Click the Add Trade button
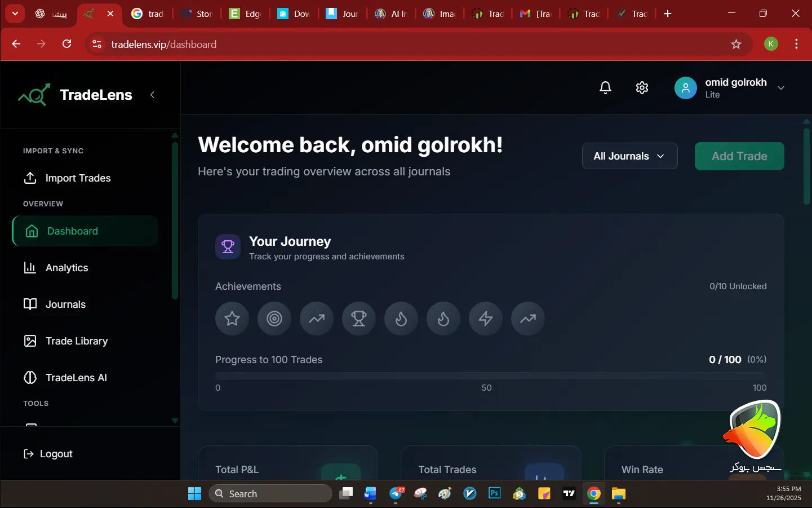The width and height of the screenshot is (812, 508). pos(739,156)
